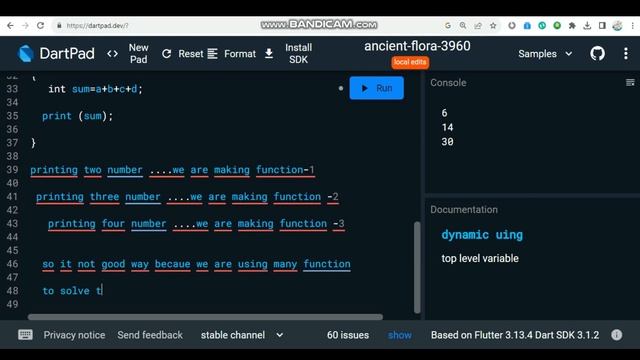This screenshot has height=360, width=640.
Task: Click 'to solve t' line in editor
Action: coord(72,291)
